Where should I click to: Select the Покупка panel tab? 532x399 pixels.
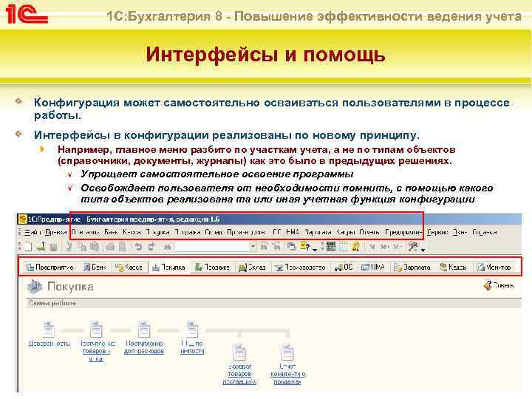click(169, 267)
